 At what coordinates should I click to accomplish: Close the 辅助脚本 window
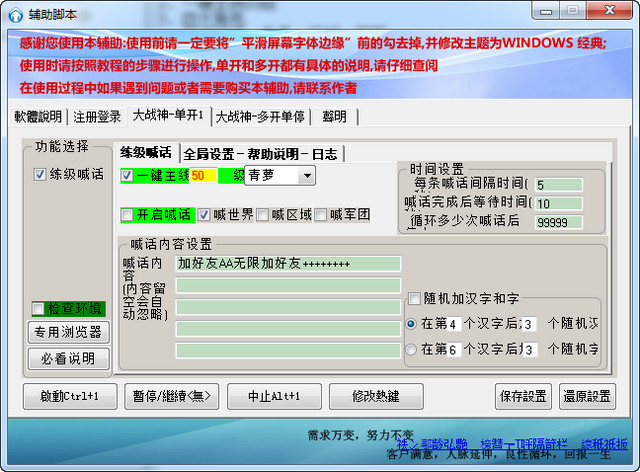click(609, 11)
